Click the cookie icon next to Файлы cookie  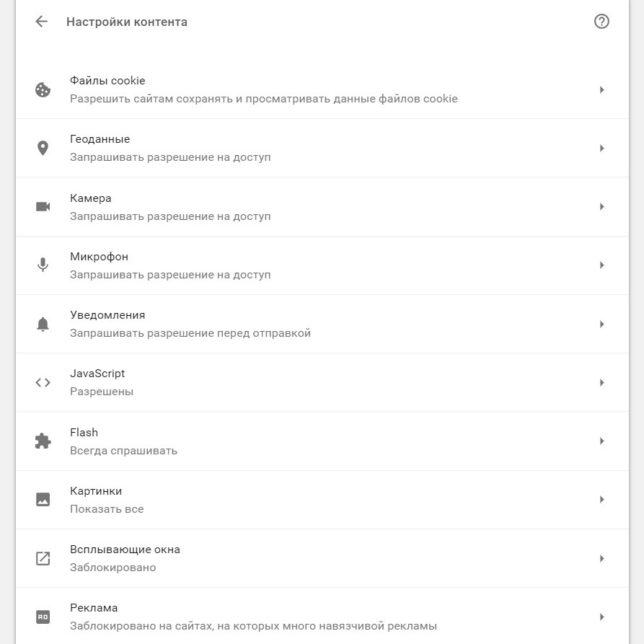point(43,89)
